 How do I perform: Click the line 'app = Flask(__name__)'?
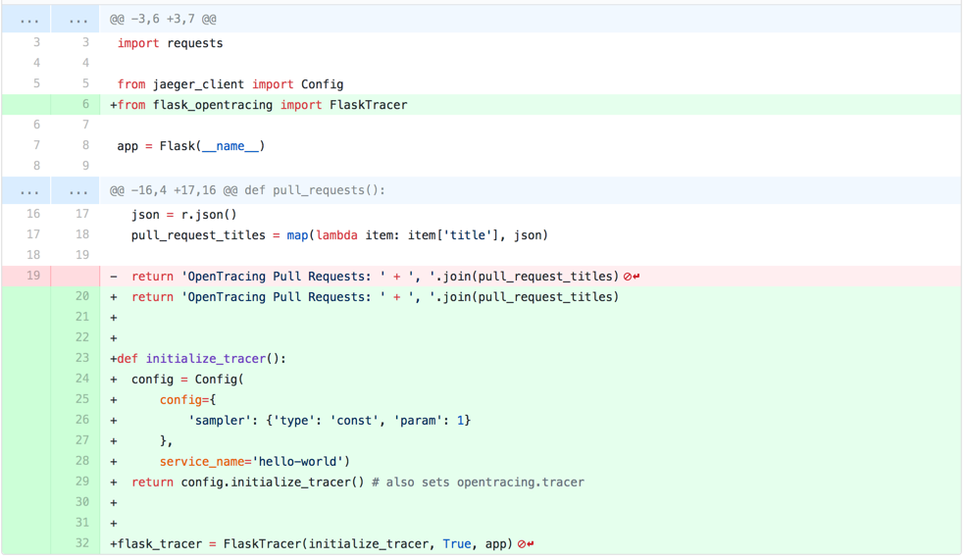coord(190,146)
